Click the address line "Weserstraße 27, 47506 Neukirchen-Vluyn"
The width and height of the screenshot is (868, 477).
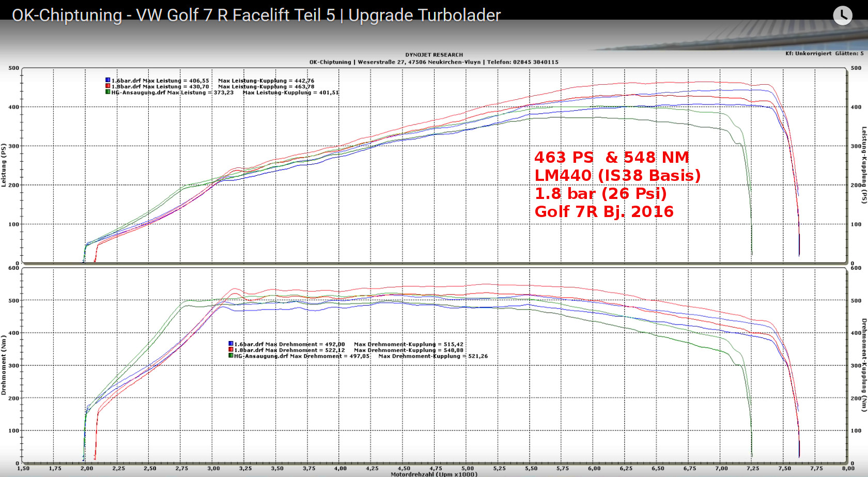point(419,62)
